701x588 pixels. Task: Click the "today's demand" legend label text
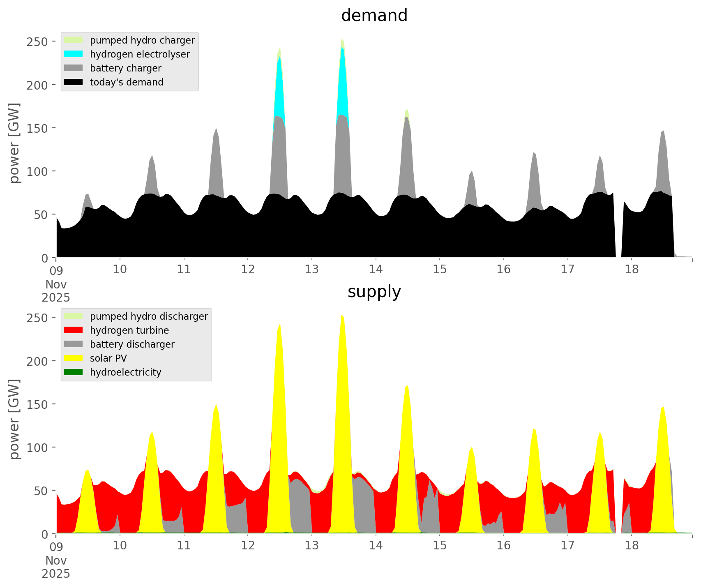[x=127, y=82]
